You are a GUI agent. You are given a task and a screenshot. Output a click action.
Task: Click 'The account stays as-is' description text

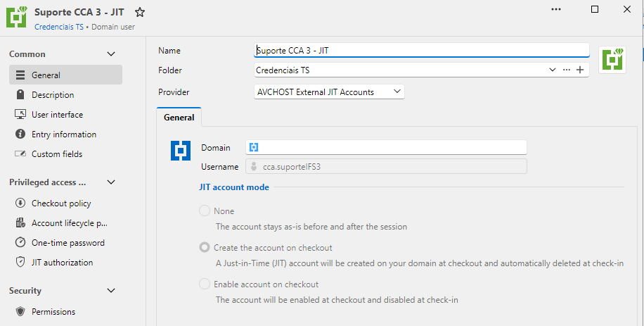(x=311, y=227)
